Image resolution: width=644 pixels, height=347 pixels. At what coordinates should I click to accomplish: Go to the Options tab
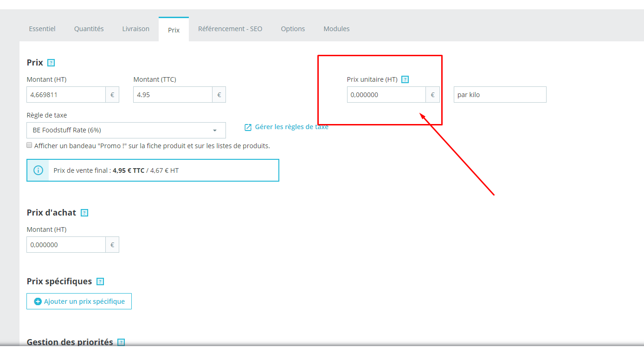[293, 29]
